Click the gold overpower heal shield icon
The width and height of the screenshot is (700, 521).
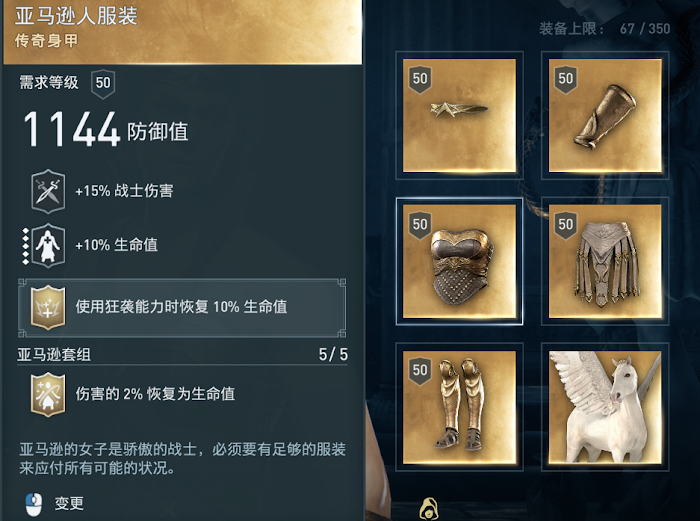click(x=48, y=307)
